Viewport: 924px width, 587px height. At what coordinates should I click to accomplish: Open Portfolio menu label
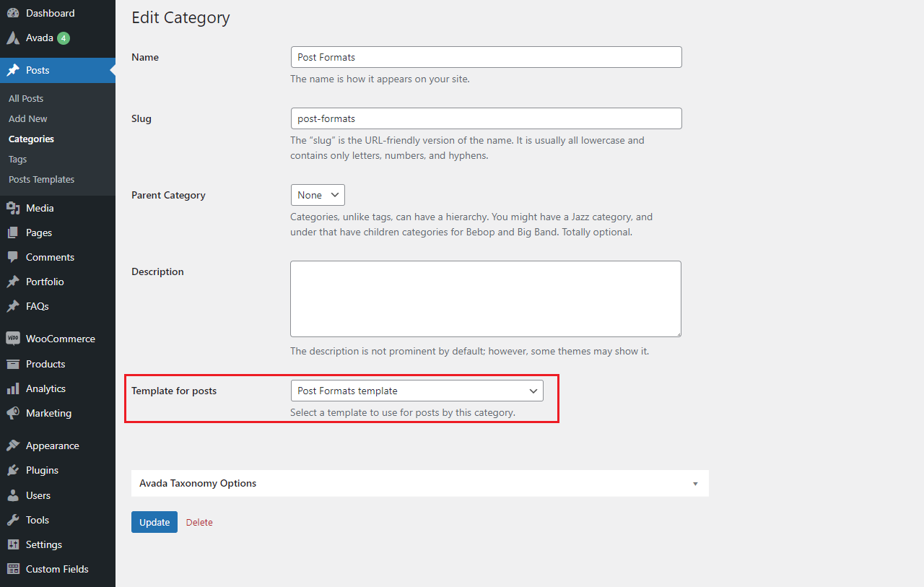(45, 282)
